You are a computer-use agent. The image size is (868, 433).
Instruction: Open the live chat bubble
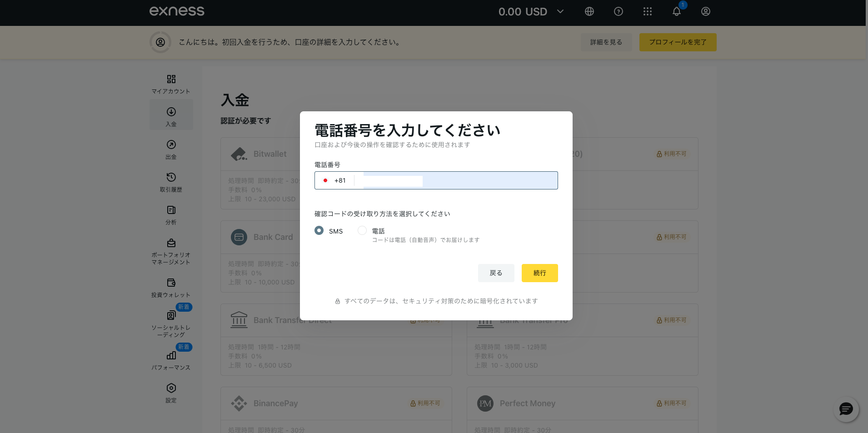(x=846, y=409)
